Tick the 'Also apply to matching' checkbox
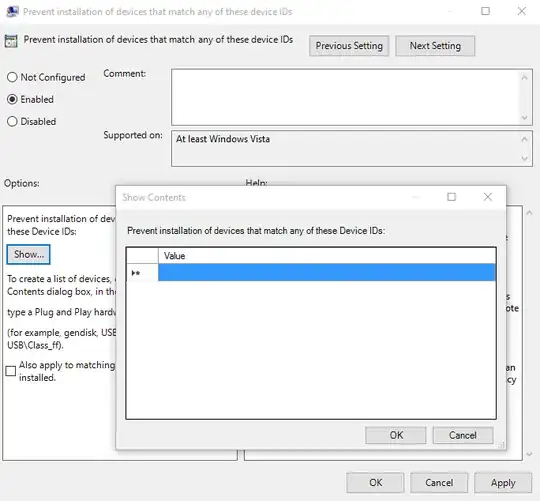The width and height of the screenshot is (540, 501). pos(11,371)
